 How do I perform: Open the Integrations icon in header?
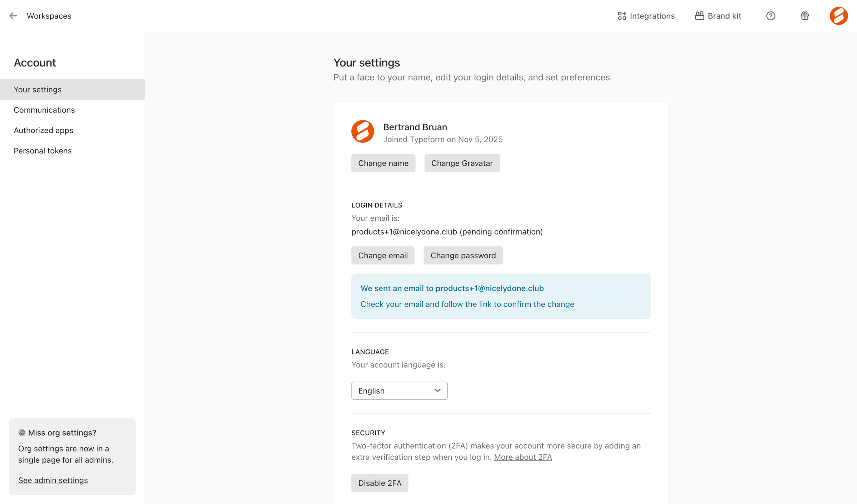[622, 16]
